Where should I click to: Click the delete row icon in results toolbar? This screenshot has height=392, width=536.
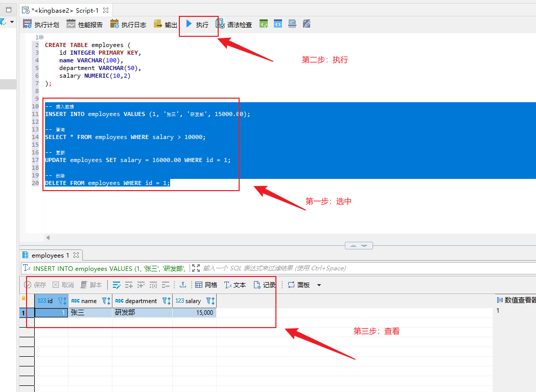click(x=141, y=285)
